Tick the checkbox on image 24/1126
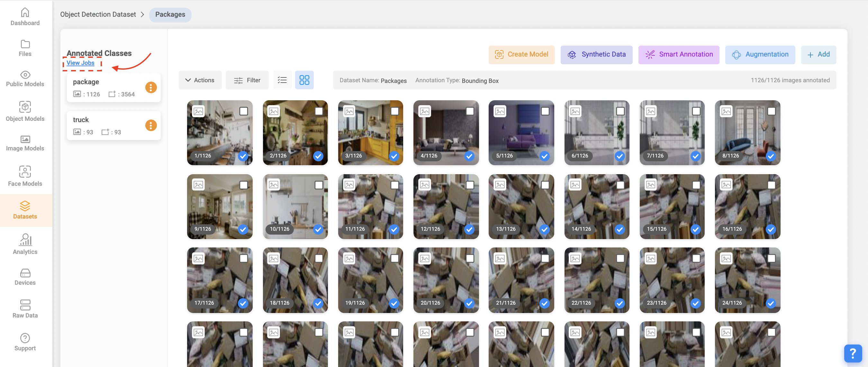Viewport: 868px width, 367px height. [771, 258]
